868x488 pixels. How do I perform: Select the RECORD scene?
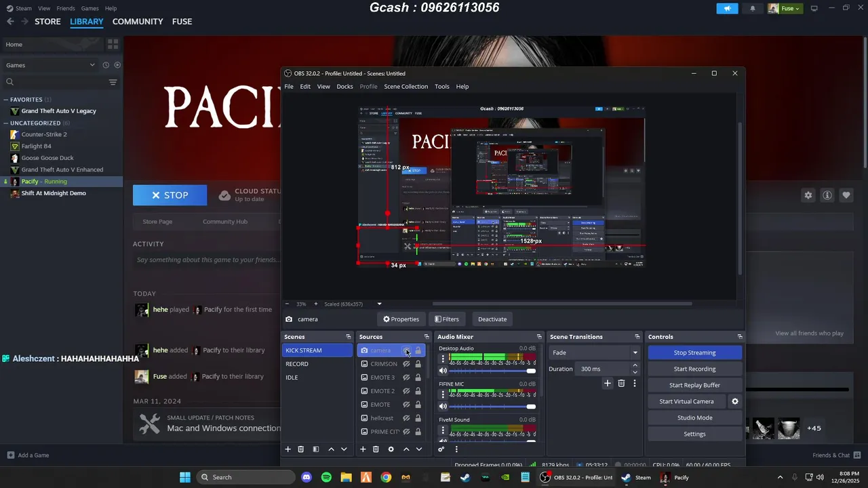click(317, 364)
